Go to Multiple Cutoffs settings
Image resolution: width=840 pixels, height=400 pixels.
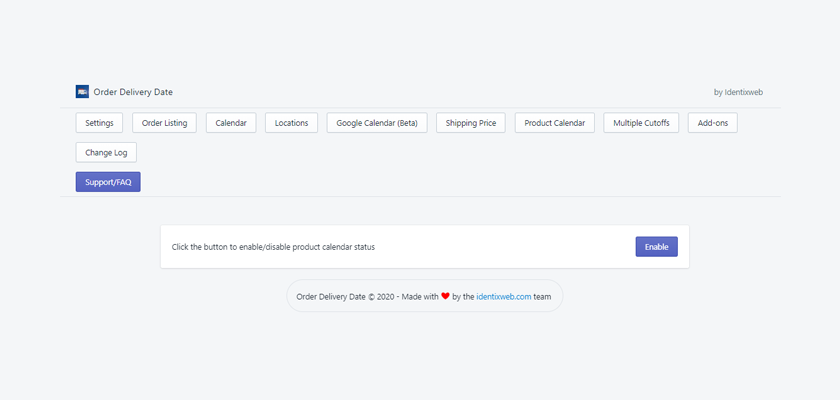641,123
